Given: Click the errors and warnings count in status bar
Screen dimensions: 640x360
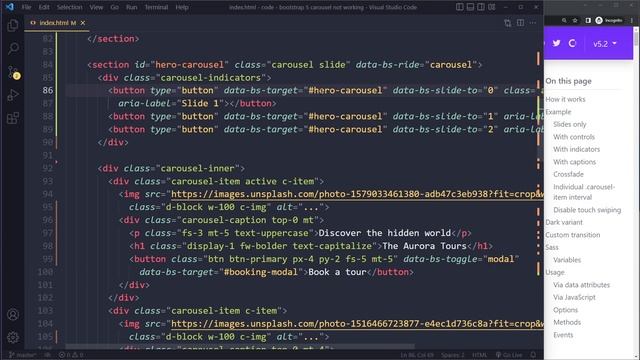Looking at the screenshot, I should click(x=71, y=355).
